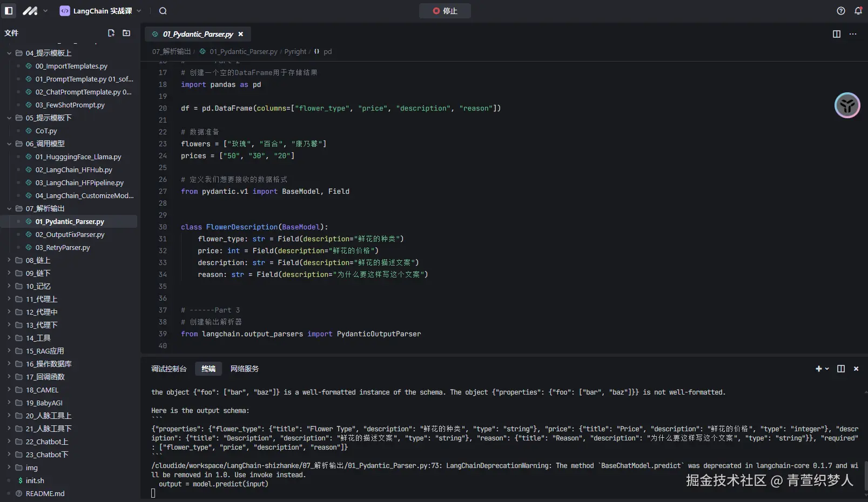Click the terminal input cursor line
Viewport: 868px width, 502px height.
pyautogui.click(x=153, y=493)
